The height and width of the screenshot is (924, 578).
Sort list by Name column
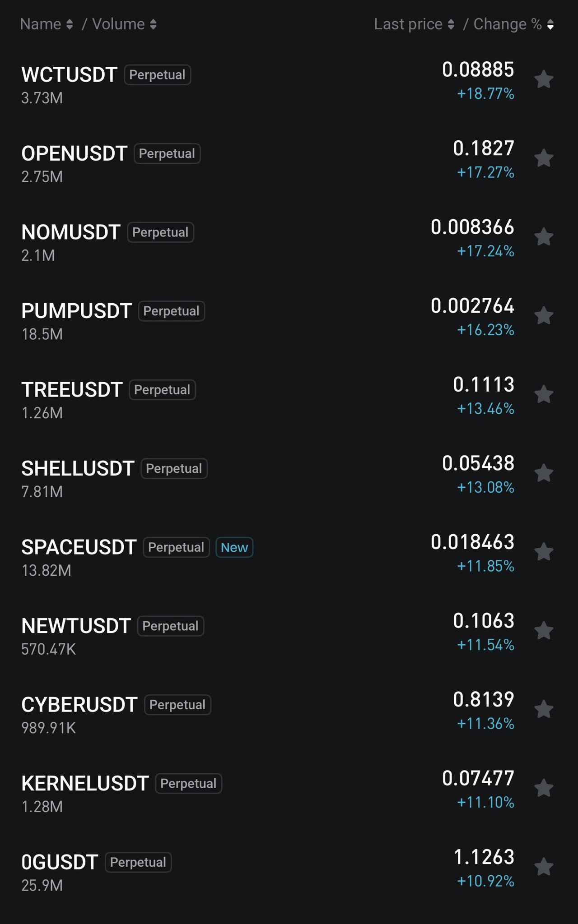point(46,24)
